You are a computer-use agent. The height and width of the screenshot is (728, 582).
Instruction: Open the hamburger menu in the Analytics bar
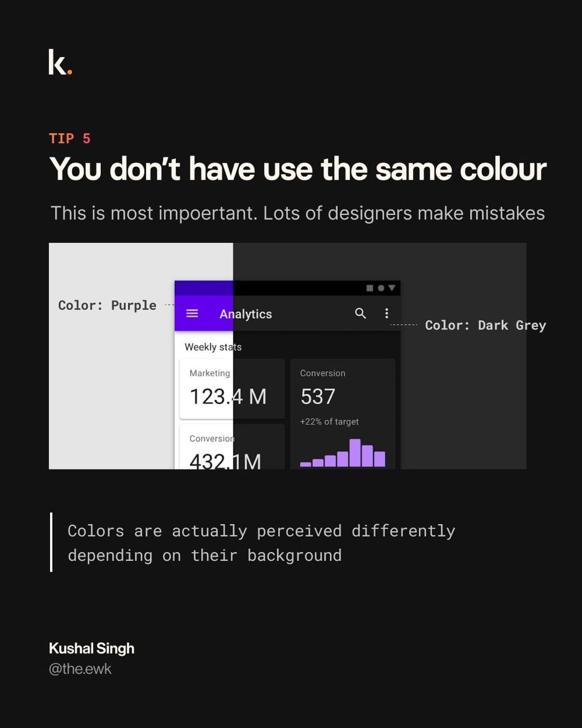coord(192,313)
